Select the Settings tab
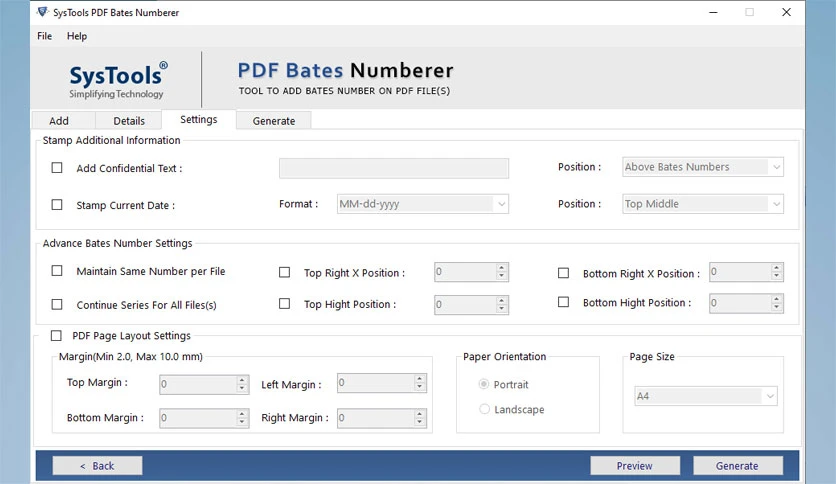Screen dimensions: 836x484 tap(198, 119)
